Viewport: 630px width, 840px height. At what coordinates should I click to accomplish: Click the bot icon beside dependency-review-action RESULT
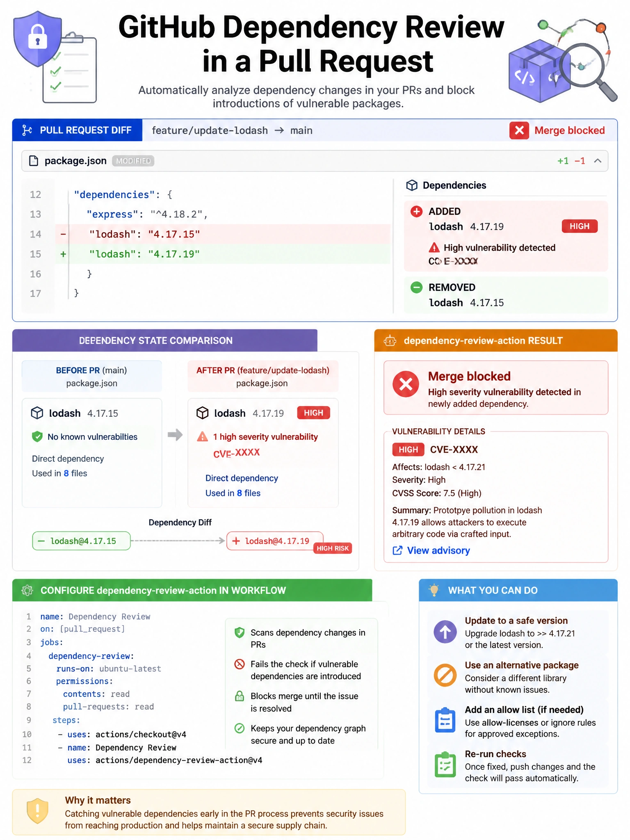coord(390,340)
